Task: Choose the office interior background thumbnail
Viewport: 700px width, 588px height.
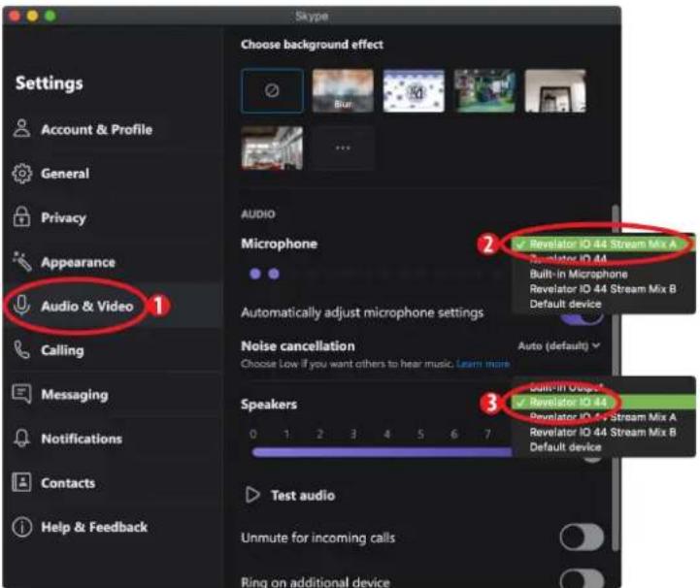Action: [272, 147]
